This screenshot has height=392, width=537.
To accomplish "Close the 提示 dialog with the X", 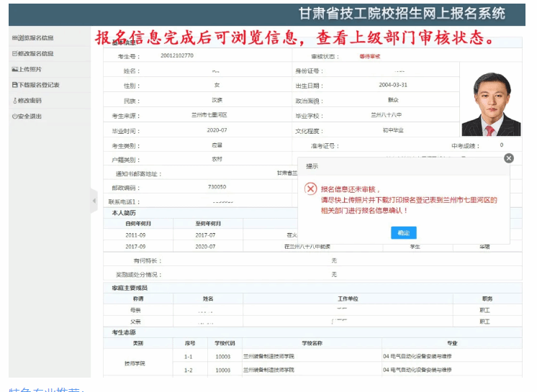I will pos(508,158).
